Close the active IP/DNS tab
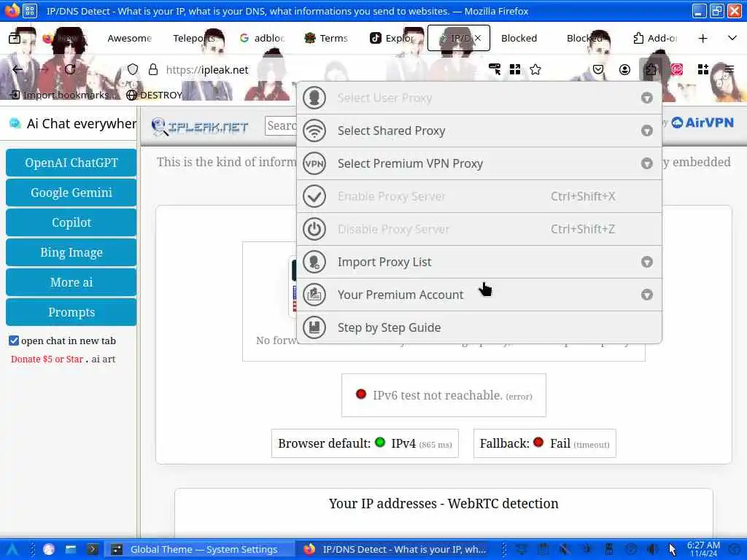The width and height of the screenshot is (747, 560). click(478, 38)
